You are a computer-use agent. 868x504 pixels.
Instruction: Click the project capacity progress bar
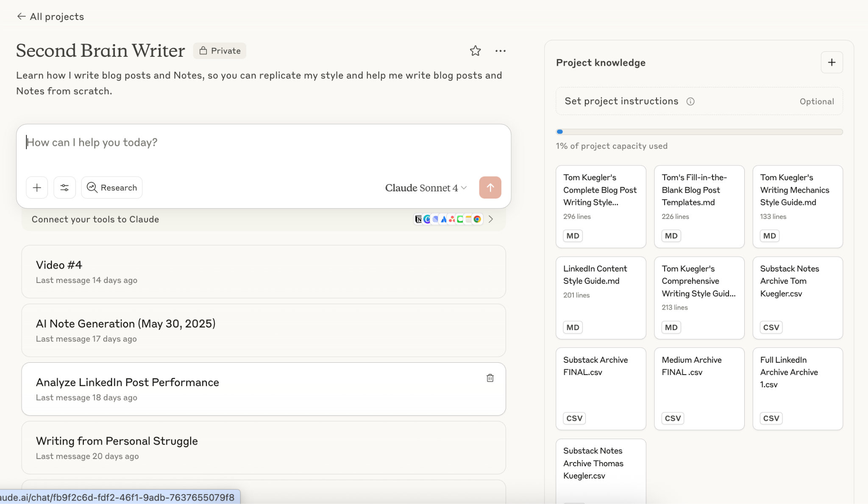point(699,132)
